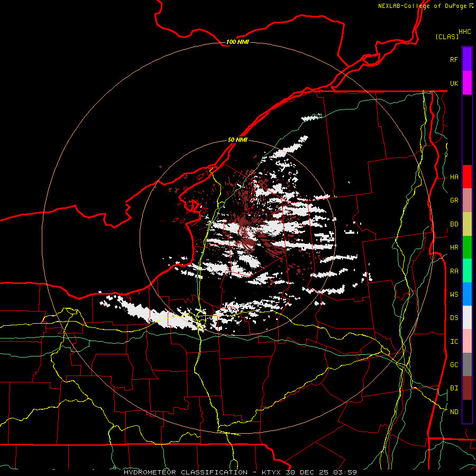Click the DS legend label
This screenshot has width=476, height=476.
click(454, 317)
